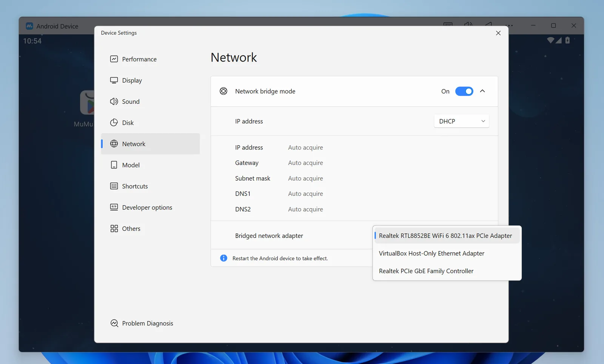Image resolution: width=604 pixels, height=364 pixels.
Task: Click the Wi-Fi status icon in Android status bar
Action: 551,40
